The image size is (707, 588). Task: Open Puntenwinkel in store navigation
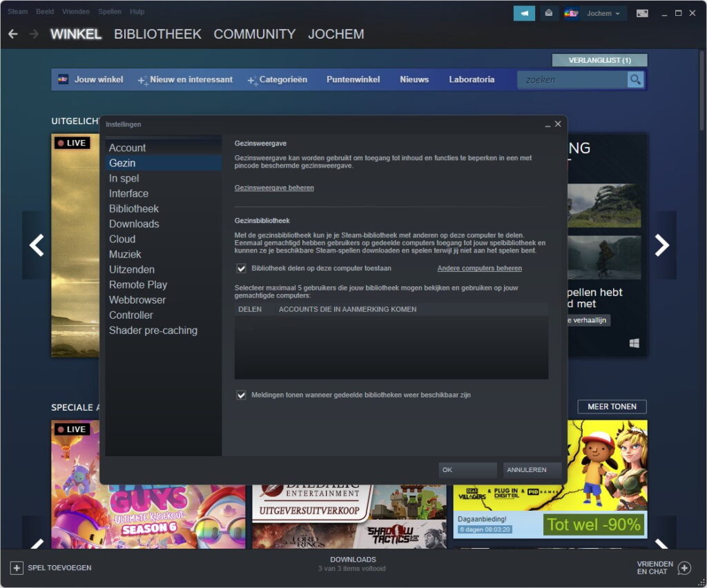(x=353, y=79)
